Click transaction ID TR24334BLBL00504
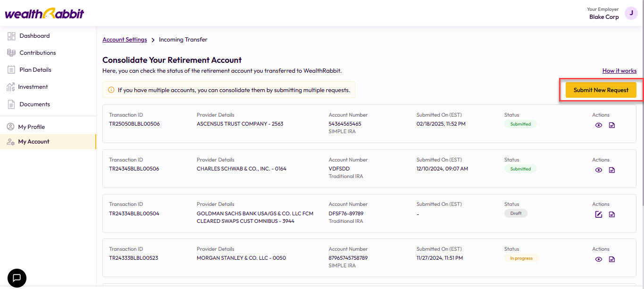This screenshot has height=289, width=644. coord(134,213)
